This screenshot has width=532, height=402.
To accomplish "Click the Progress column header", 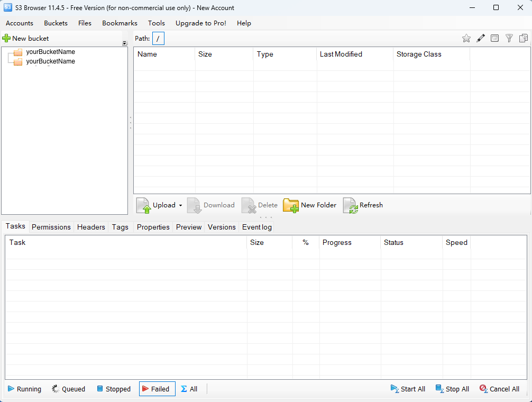I will (350, 243).
